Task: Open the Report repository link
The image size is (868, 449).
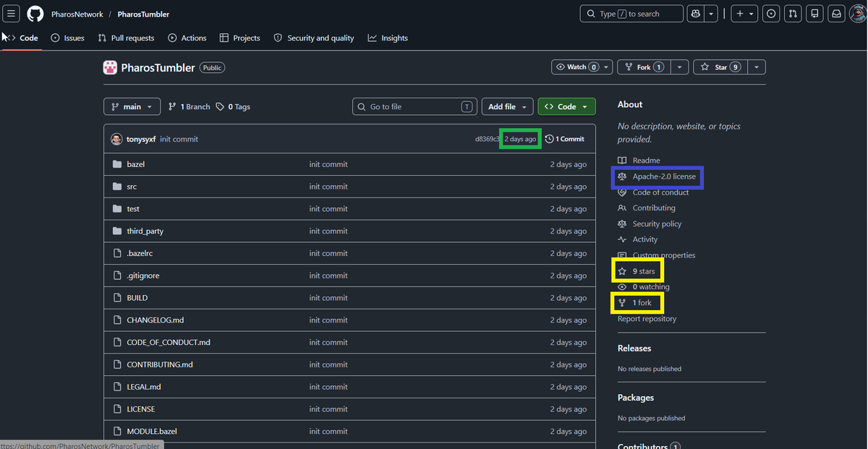Action: (647, 319)
